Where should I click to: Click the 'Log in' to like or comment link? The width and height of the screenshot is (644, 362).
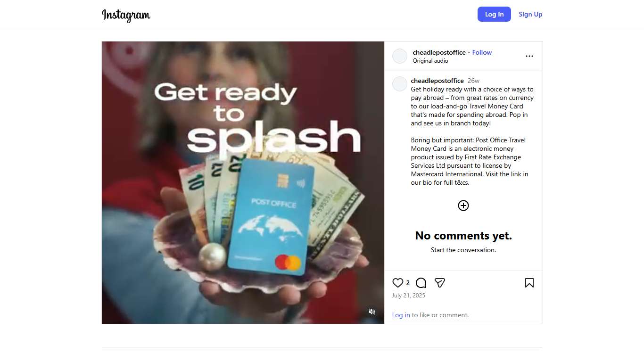[401, 315]
